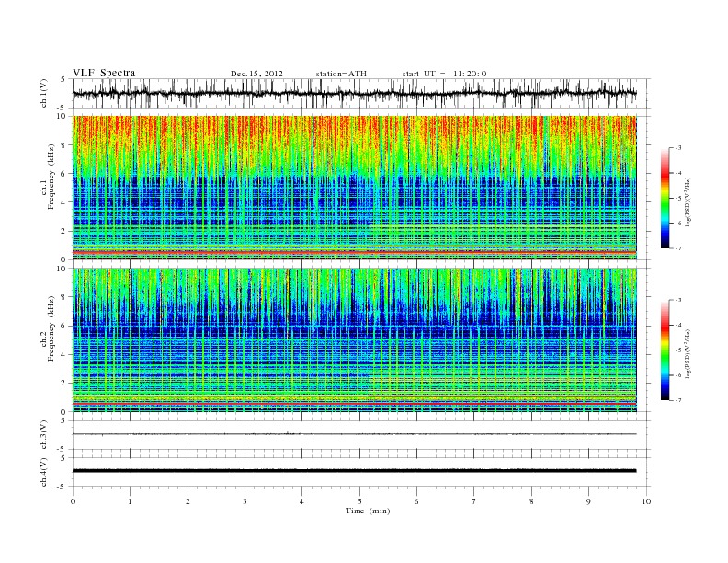The height and width of the screenshot is (563, 728).
Task: Click the "-3" tick on ch.1 color bar
Action: 678,148
